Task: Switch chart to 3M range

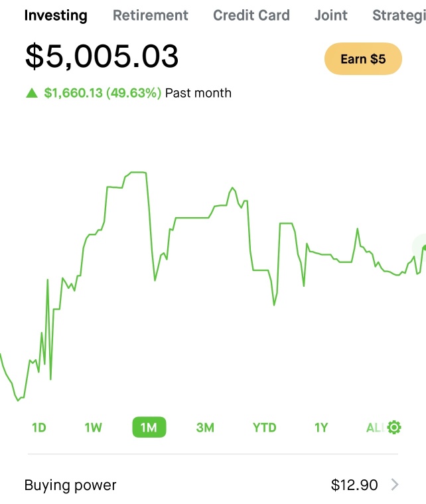Action: click(205, 428)
